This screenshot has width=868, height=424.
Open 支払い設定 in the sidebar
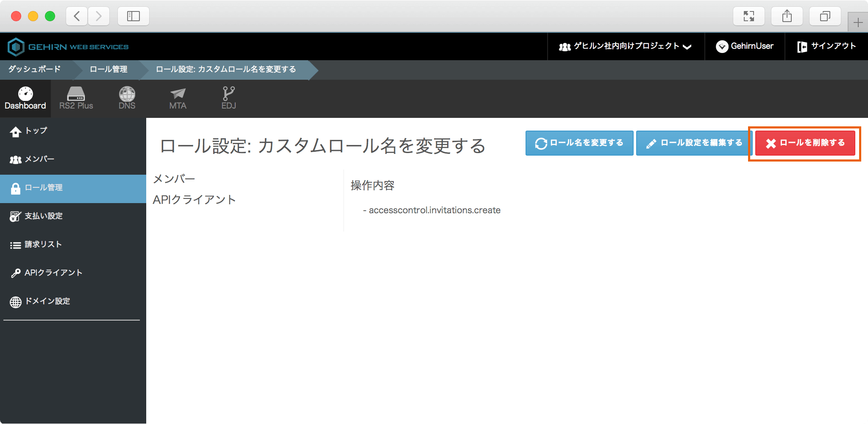[43, 216]
